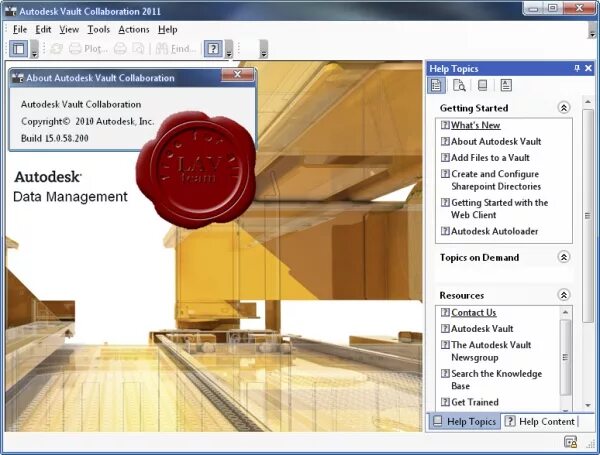600x455 pixels.
Task: Close the About Autodesk Vault Collaboration dialog
Action: tap(238, 75)
